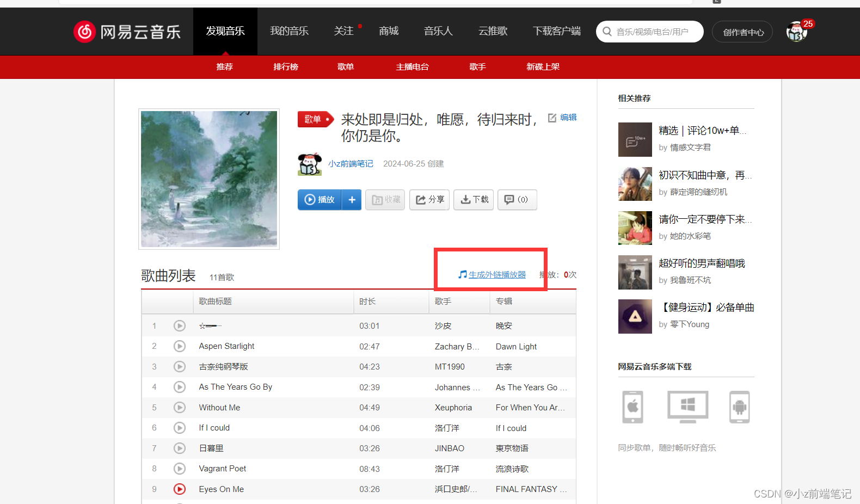Open the 商城 tab
This screenshot has width=860, height=504.
(x=389, y=31)
